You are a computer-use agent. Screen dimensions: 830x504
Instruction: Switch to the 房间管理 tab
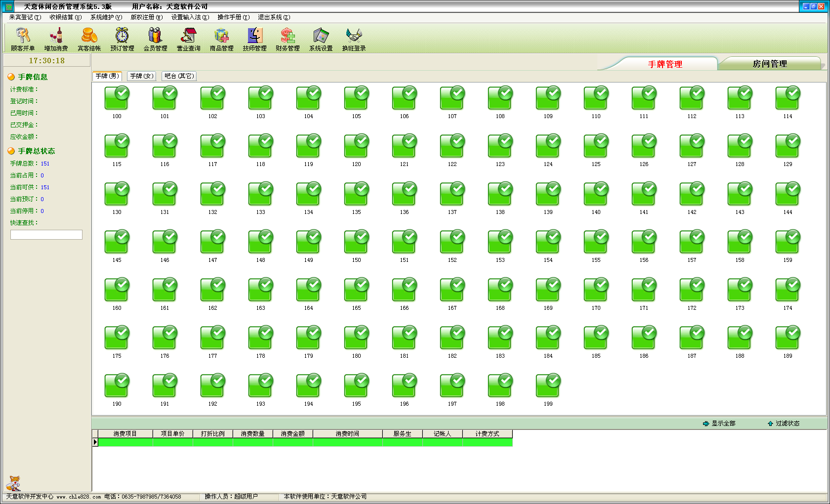click(x=770, y=64)
